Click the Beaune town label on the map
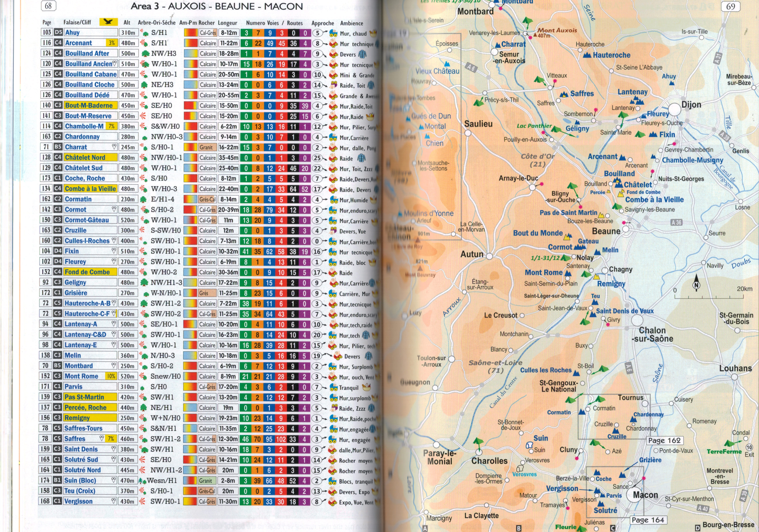Viewport: 759px width, 532px height. [606, 231]
